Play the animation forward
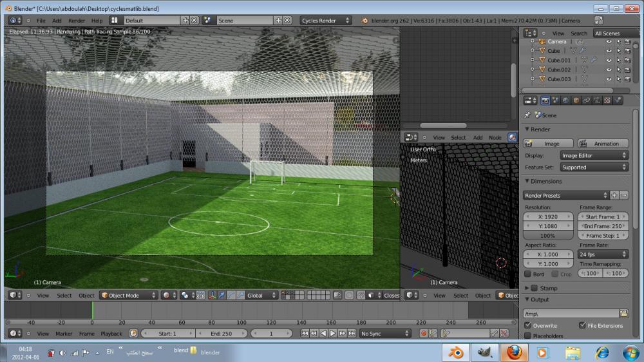Viewport: 644px width, 362px height. [333, 333]
